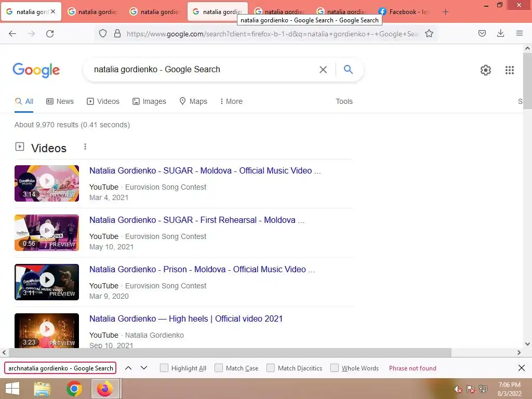Open the tracking protection shield icon
Screen dimensions: 532x399
[103, 33]
